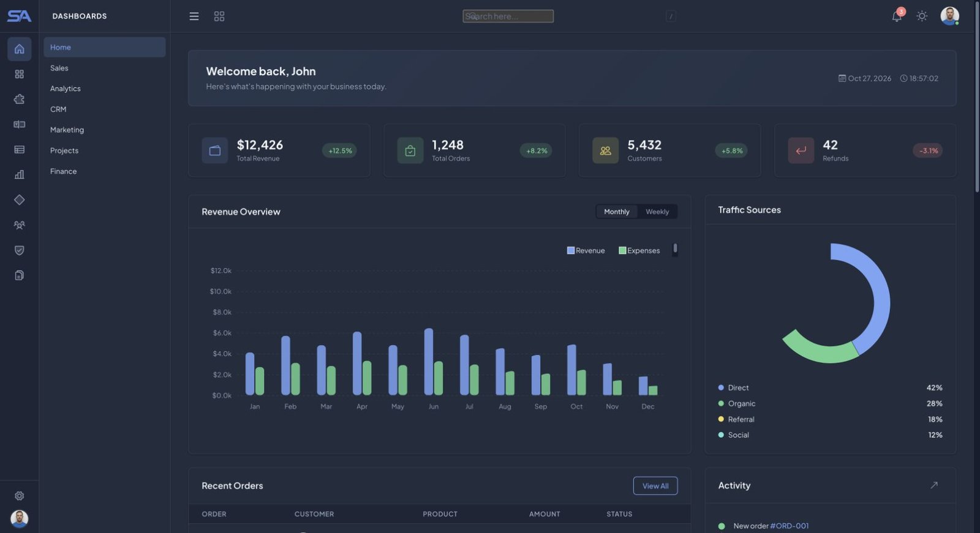Open the bar chart icon in rail
The height and width of the screenshot is (533, 980).
tap(20, 174)
